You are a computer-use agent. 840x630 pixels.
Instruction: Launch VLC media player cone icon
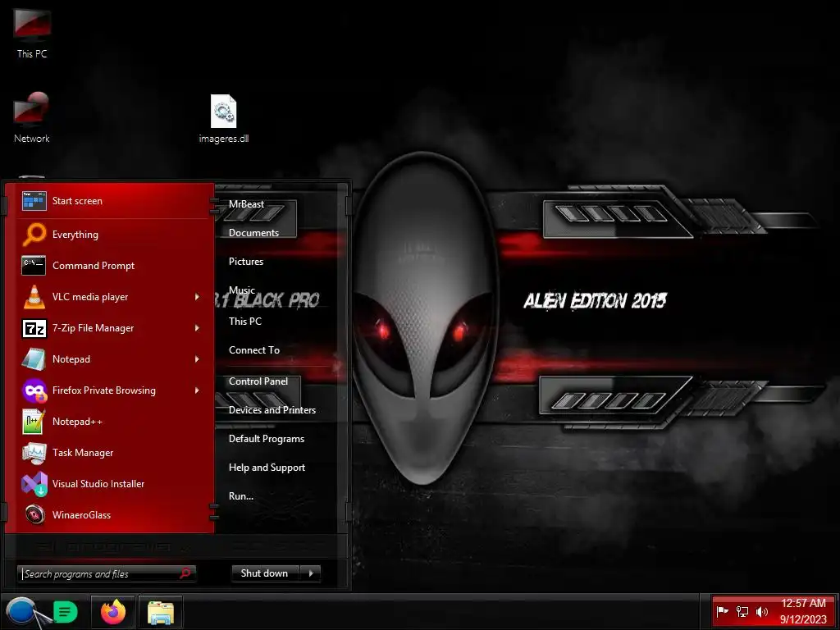tap(34, 296)
